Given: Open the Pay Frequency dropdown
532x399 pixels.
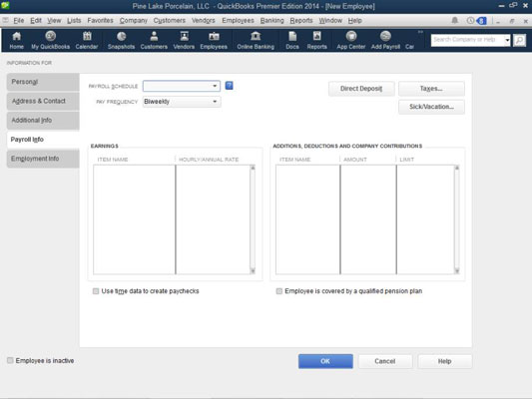Looking at the screenshot, I should coord(215,102).
